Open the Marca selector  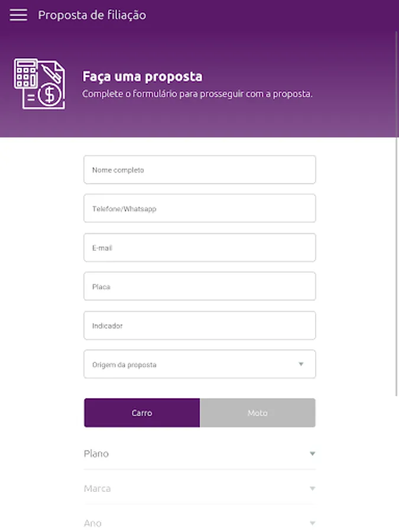click(189, 489)
